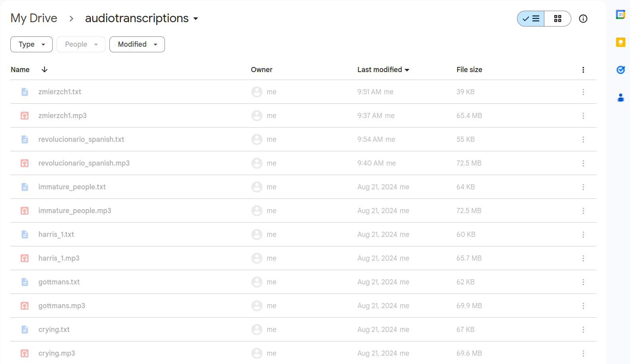Screen dimensions: 630x364
Task: Open the Last modified sort dropdown
Action: (x=383, y=70)
